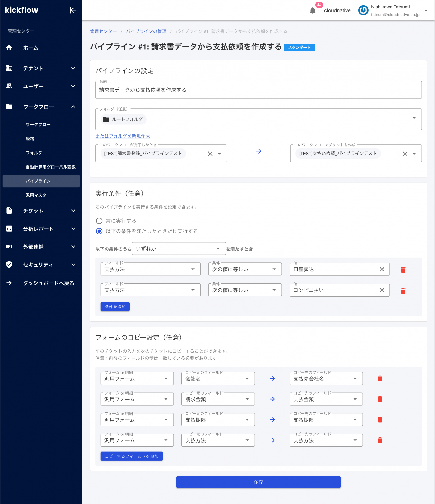Select 汎用マスタ in the sidebar menu

point(36,195)
